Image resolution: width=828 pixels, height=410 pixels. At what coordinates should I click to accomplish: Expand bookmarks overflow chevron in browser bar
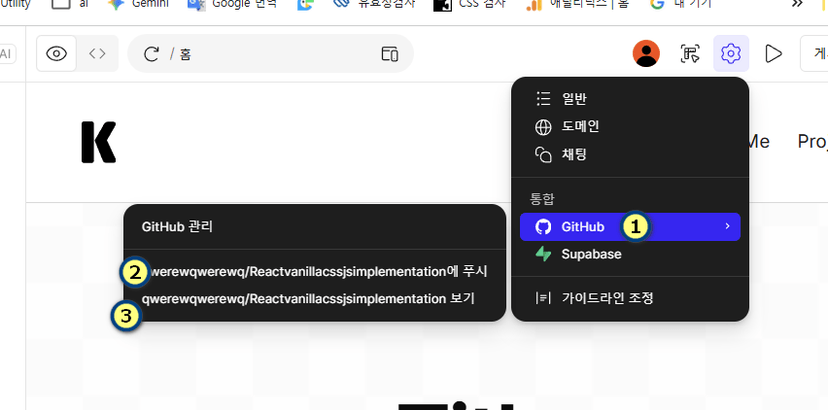click(797, 4)
